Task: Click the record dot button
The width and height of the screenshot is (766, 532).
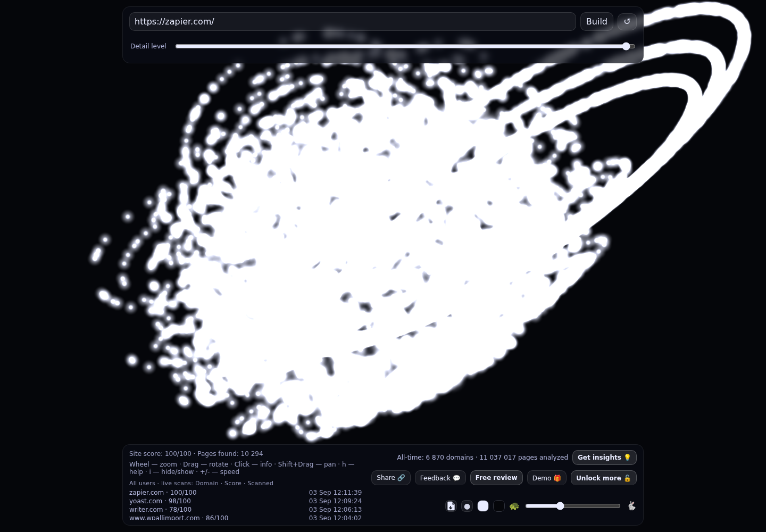Action: 467,506
